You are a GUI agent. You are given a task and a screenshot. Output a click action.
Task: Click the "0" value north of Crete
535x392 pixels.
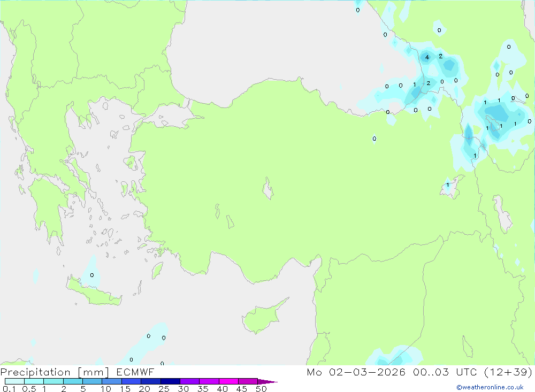pos(91,275)
